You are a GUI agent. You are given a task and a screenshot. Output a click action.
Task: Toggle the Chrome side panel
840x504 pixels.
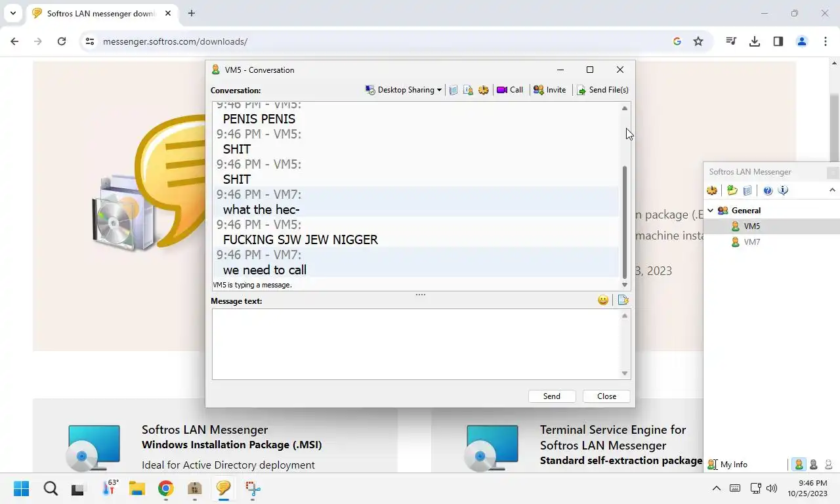click(x=778, y=41)
